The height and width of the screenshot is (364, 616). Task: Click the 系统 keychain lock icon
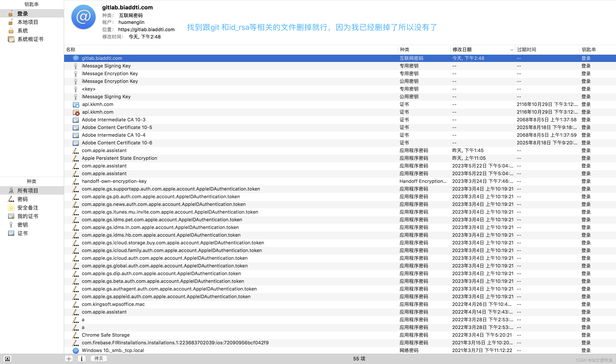tap(11, 31)
